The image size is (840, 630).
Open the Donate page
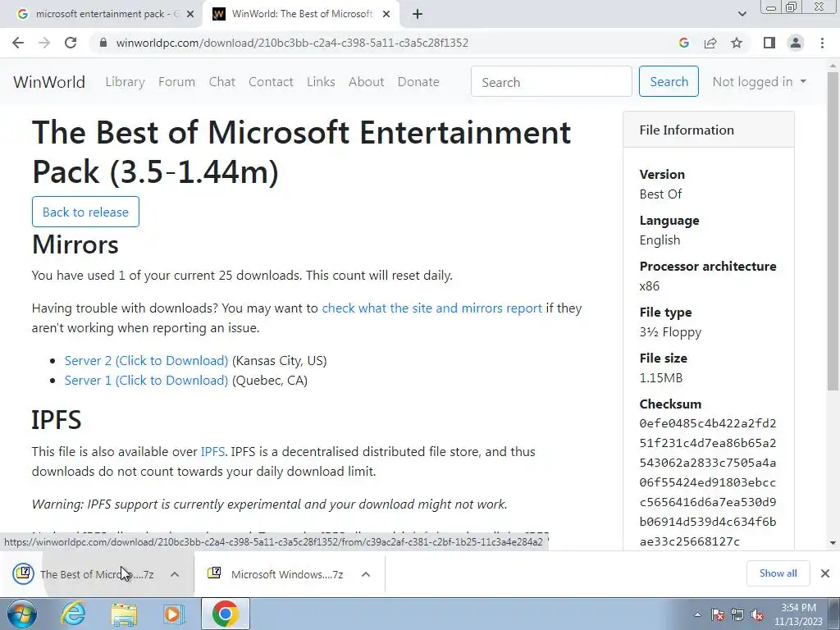coord(418,82)
